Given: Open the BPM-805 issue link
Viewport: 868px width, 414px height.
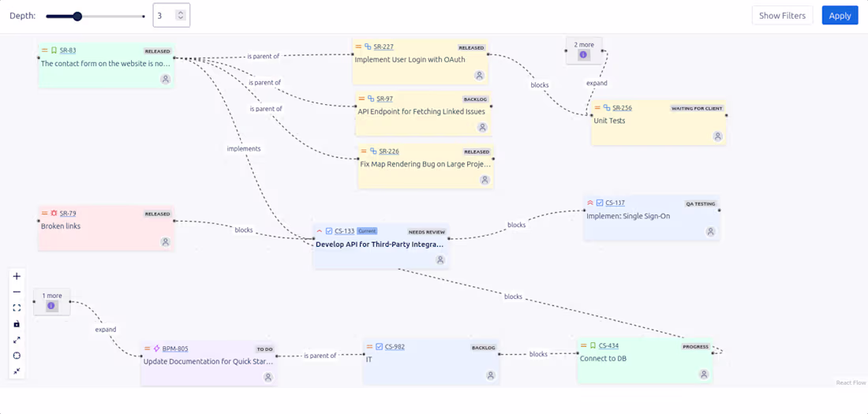Looking at the screenshot, I should [x=175, y=349].
